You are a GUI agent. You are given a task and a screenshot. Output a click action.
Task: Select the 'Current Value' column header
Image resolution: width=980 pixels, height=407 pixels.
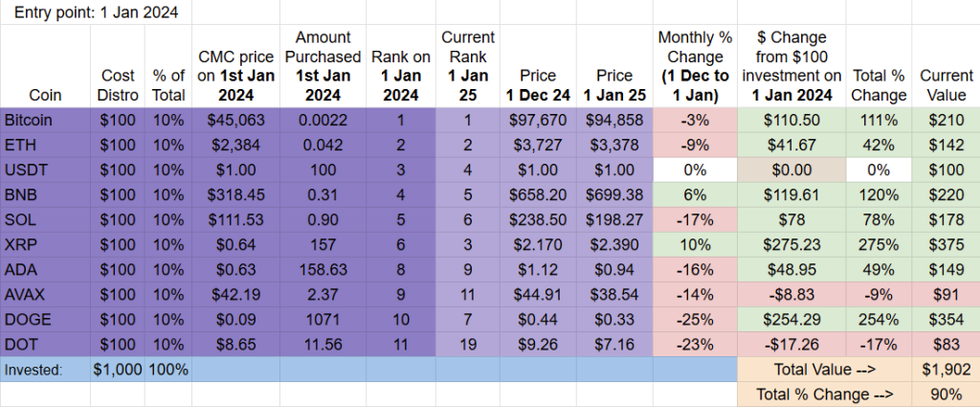[x=946, y=85]
